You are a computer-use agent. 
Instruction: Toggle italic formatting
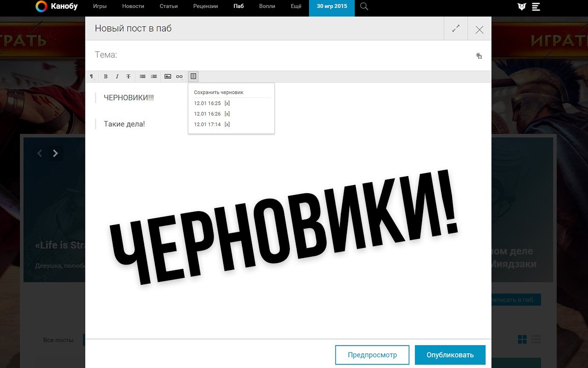[x=117, y=76]
